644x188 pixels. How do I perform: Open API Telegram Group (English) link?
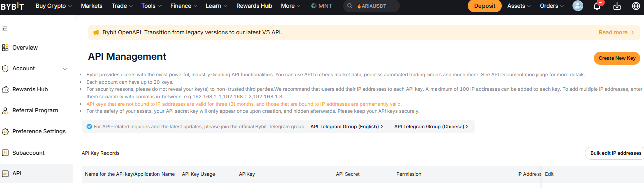tap(347, 127)
